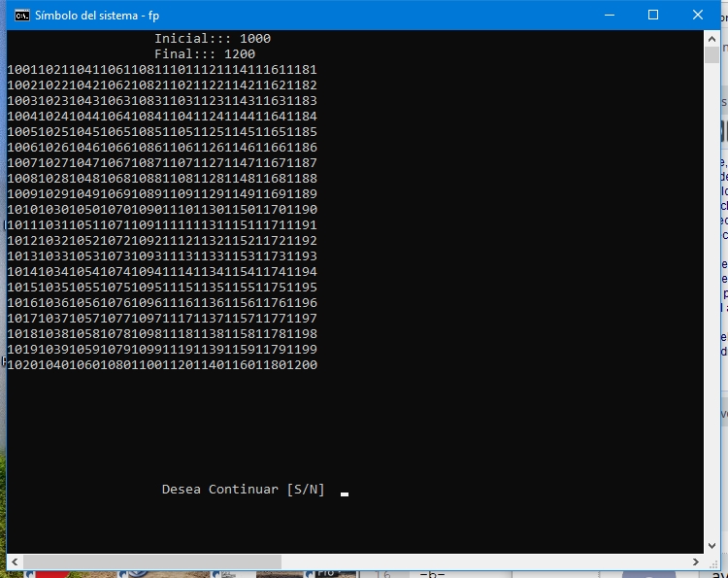Click the 'Desea Continuar [S/N]' prompt text

(x=243, y=490)
